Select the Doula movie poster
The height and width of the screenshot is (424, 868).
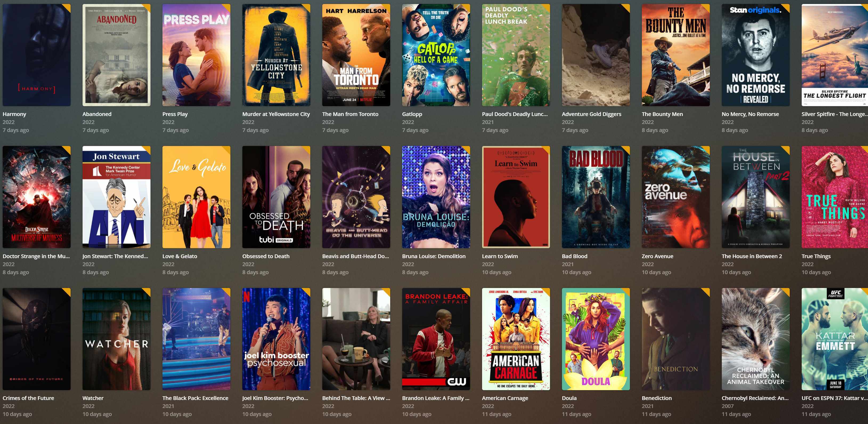click(x=596, y=339)
